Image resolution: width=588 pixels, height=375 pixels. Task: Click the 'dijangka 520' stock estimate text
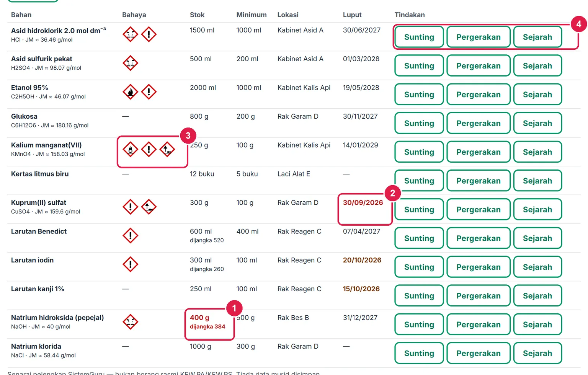tap(207, 240)
